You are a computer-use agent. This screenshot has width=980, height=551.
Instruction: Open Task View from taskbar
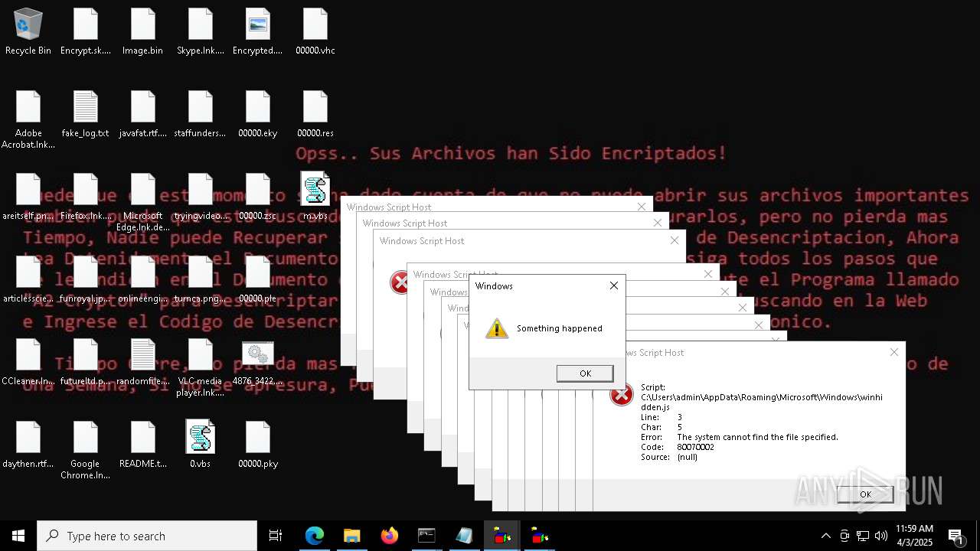pos(276,536)
